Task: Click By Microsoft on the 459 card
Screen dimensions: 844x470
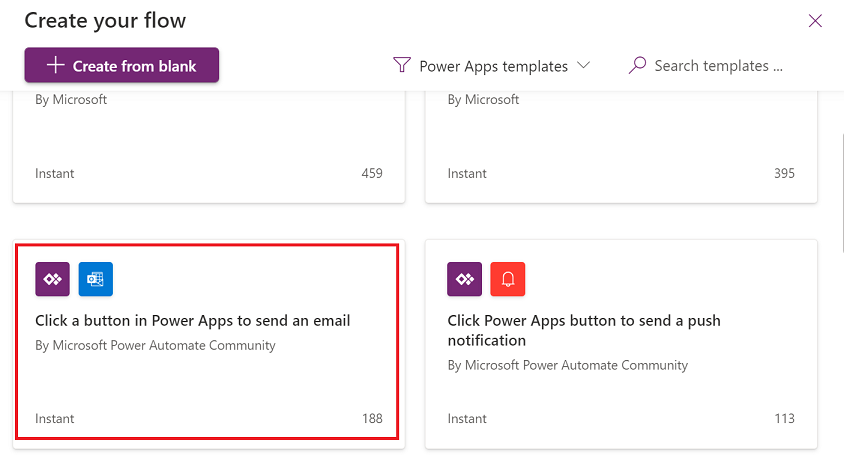Action: pyautogui.click(x=71, y=100)
